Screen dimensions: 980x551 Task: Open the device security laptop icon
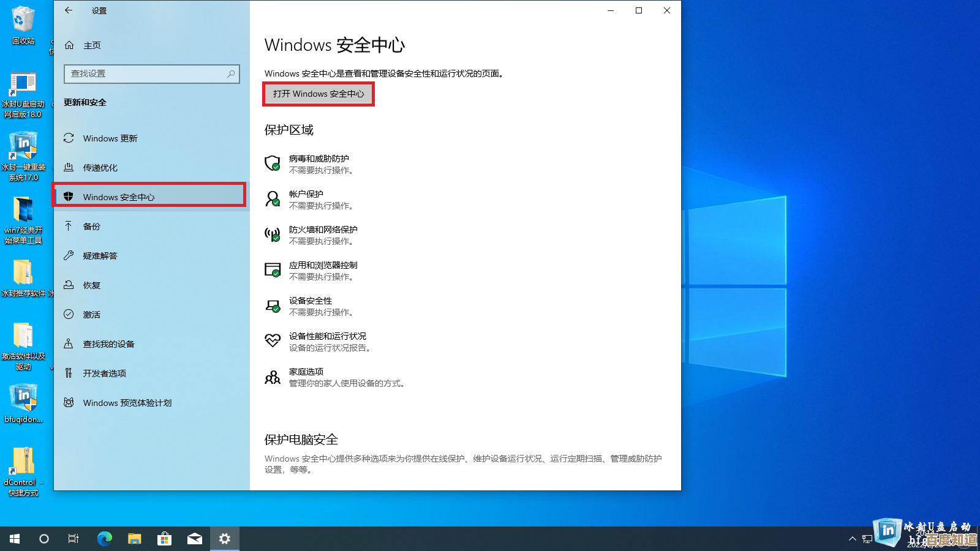(x=273, y=305)
